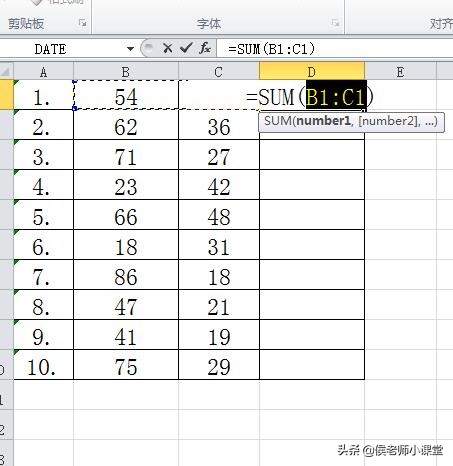Click the Select All corner triangle

[7, 71]
